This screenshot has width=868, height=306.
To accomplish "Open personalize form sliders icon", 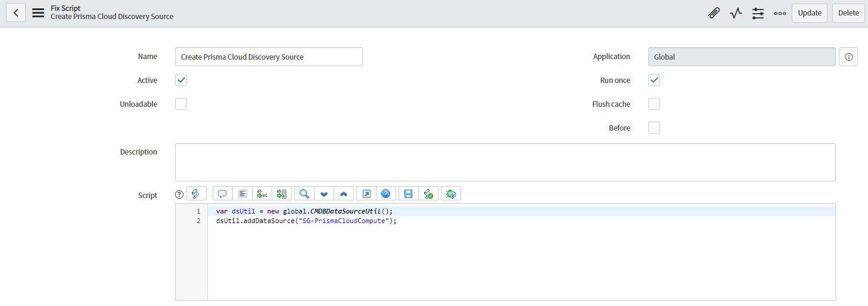I will point(758,13).
